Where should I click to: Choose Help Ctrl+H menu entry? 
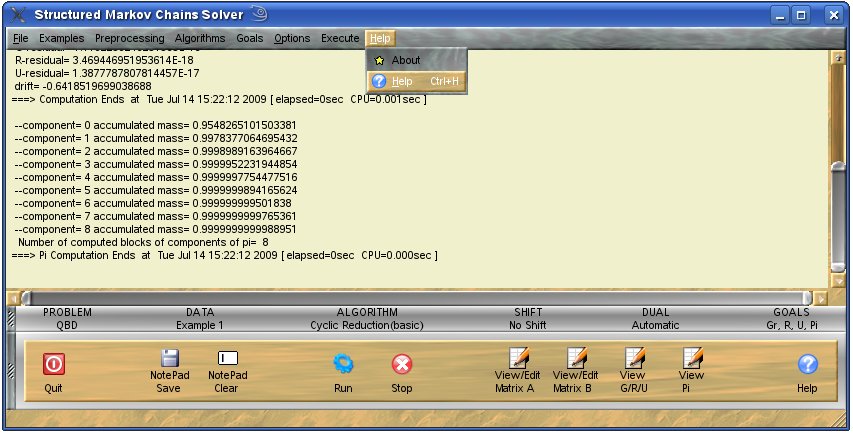[416, 81]
